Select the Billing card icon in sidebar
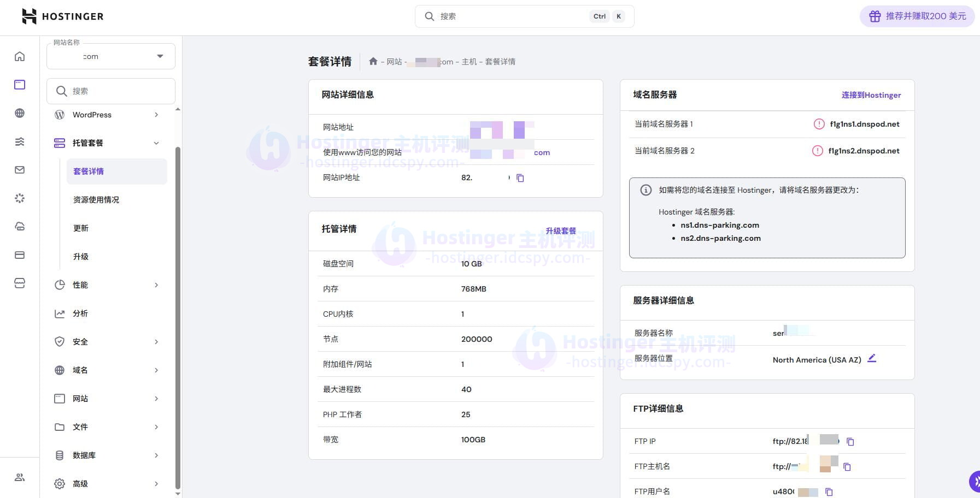Image resolution: width=980 pixels, height=498 pixels. pyautogui.click(x=20, y=254)
